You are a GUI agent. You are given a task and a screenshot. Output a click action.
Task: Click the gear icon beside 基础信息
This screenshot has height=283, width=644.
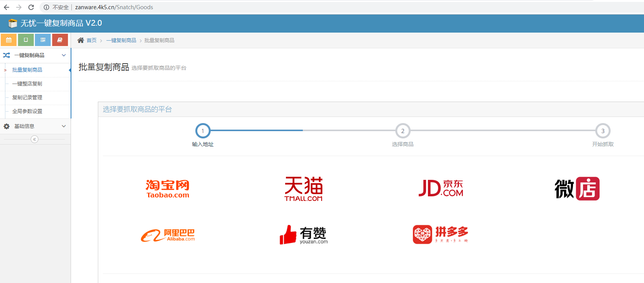[x=7, y=126]
